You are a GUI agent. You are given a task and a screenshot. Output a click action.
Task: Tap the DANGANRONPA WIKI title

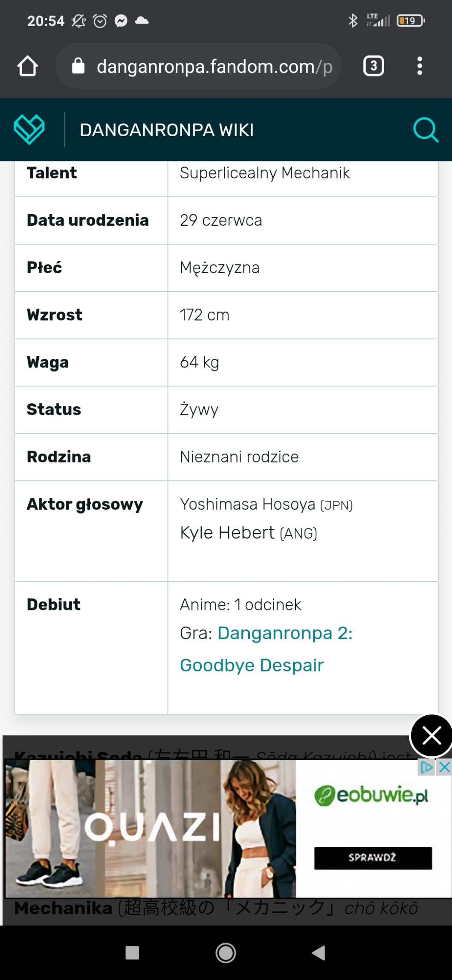pos(167,130)
